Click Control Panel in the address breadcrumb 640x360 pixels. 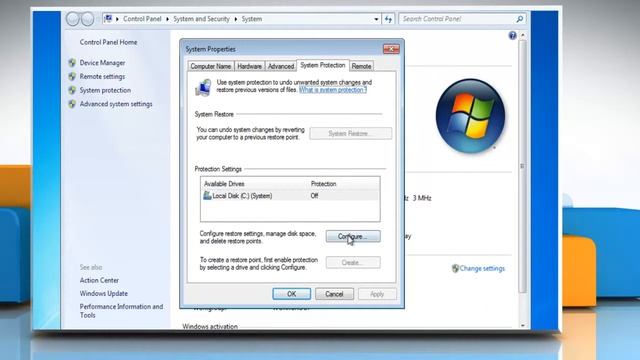tap(142, 19)
